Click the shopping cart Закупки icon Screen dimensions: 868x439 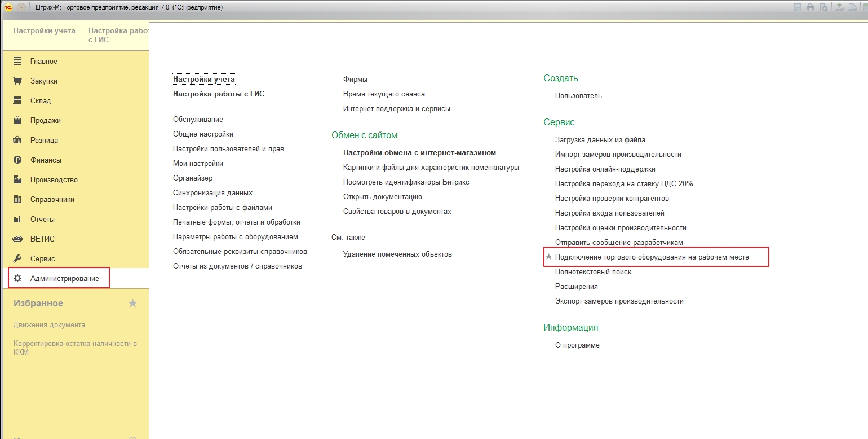click(17, 81)
